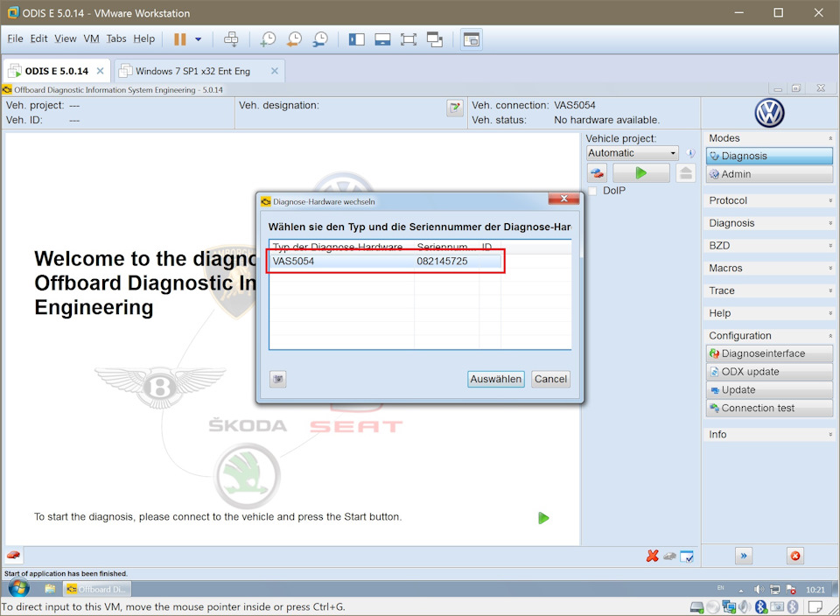Click the checklist window icon in the bottom bar

(x=687, y=556)
